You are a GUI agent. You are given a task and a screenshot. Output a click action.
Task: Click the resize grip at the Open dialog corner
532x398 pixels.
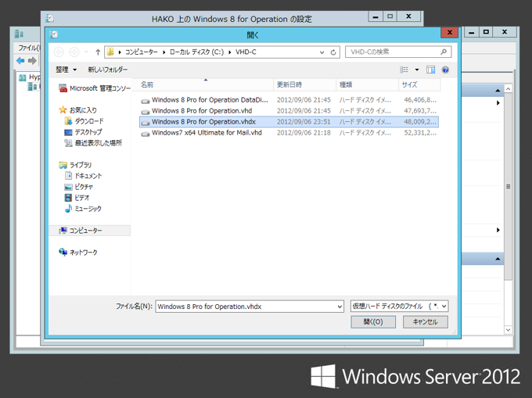click(455, 332)
